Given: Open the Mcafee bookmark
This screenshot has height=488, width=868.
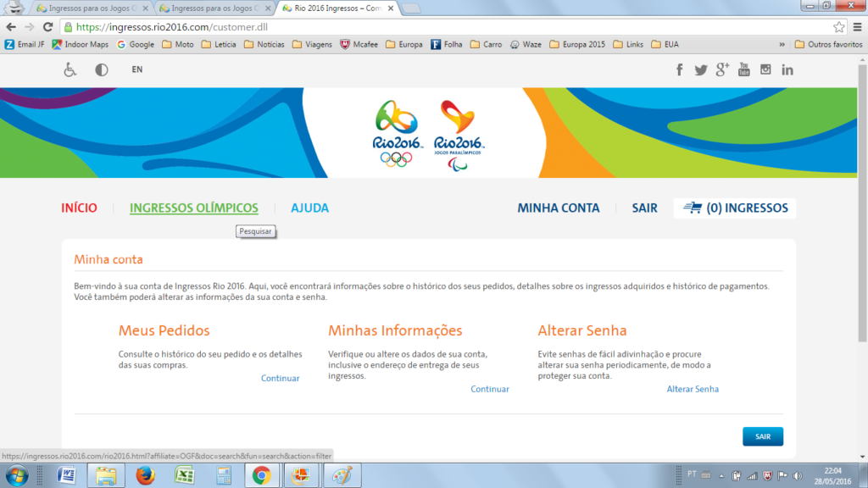Looking at the screenshot, I should click(359, 44).
